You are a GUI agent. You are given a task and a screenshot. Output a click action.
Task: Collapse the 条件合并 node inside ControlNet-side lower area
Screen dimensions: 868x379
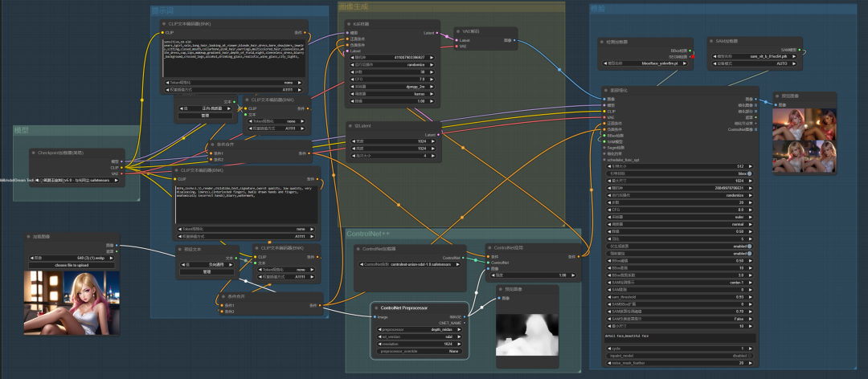(x=223, y=296)
